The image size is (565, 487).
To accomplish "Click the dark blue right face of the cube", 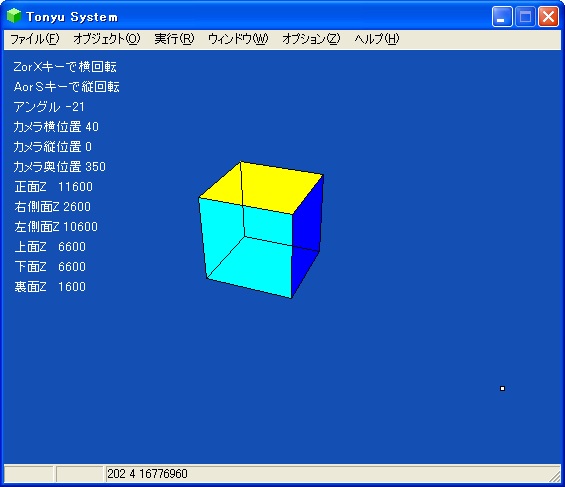I will [x=306, y=234].
